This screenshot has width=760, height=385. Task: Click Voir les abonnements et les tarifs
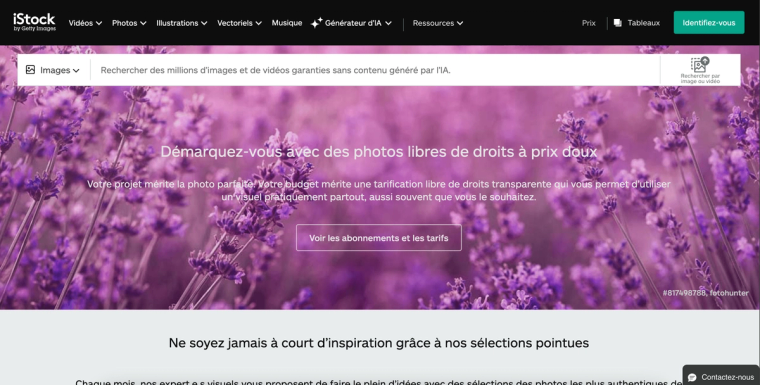[379, 238]
